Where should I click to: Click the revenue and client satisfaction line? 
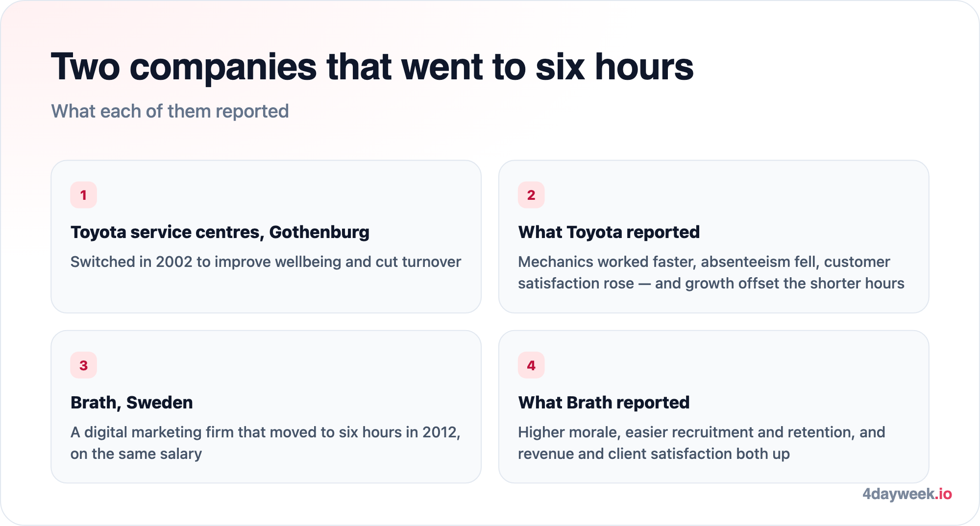[654, 454]
